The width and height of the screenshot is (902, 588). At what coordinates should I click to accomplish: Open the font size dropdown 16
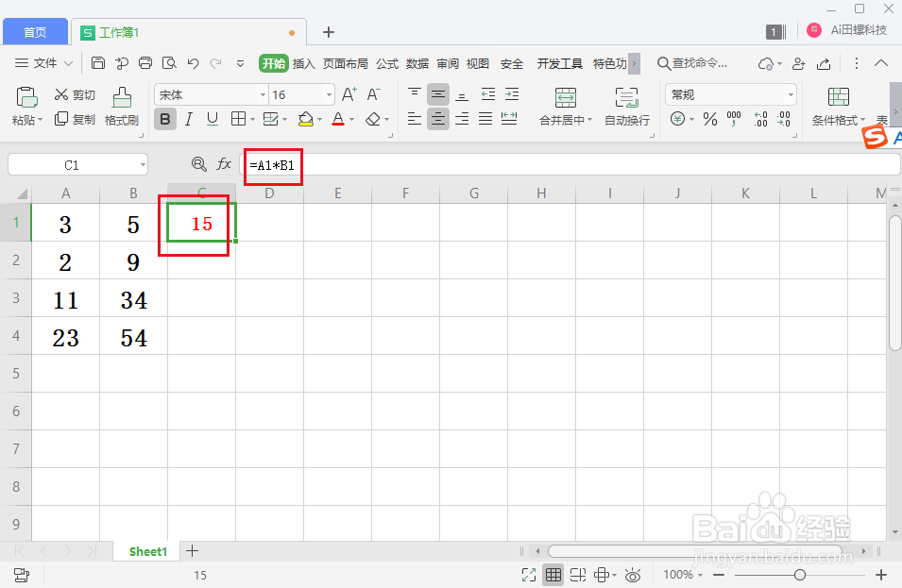pos(329,94)
